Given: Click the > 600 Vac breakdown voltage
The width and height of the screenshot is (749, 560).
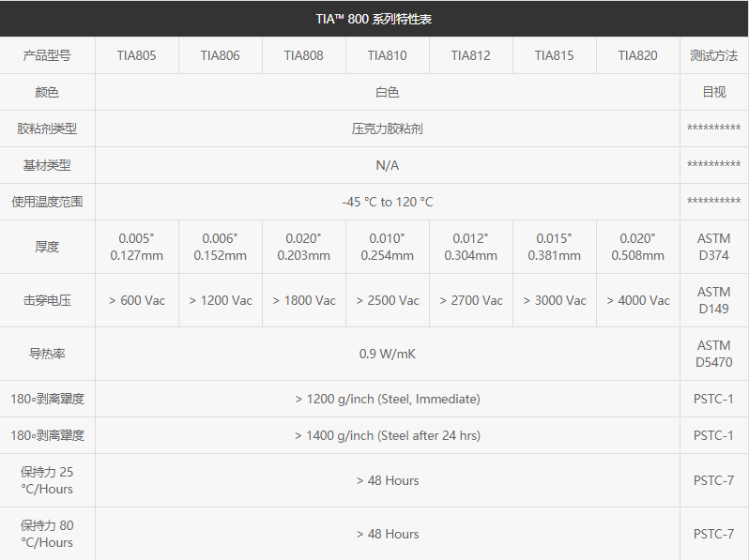Looking at the screenshot, I should 136,300.
